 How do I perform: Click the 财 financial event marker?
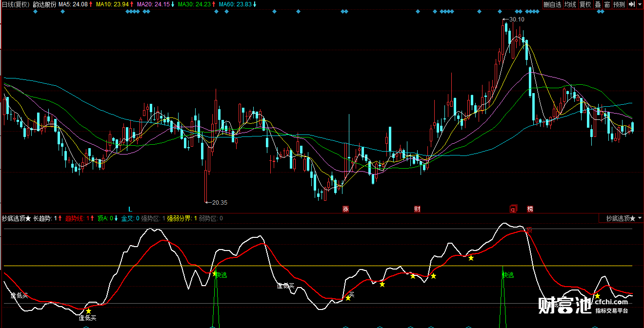(417, 209)
